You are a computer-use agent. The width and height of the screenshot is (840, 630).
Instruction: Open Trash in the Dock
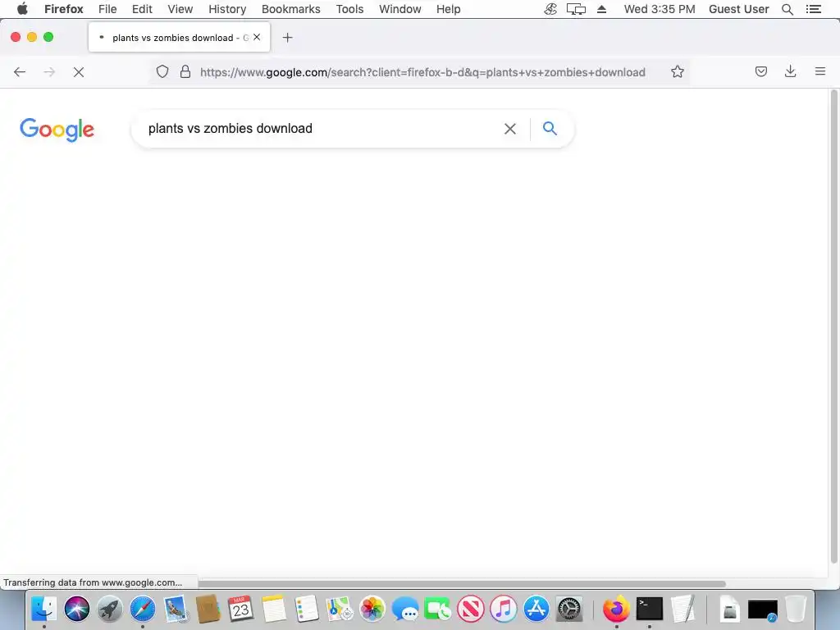[x=796, y=609]
